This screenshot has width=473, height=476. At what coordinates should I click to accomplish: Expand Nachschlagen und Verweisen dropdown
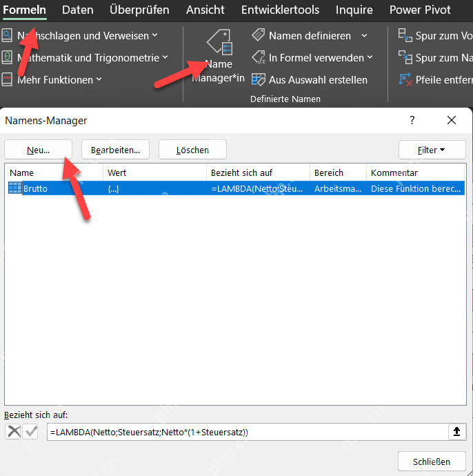coord(154,35)
